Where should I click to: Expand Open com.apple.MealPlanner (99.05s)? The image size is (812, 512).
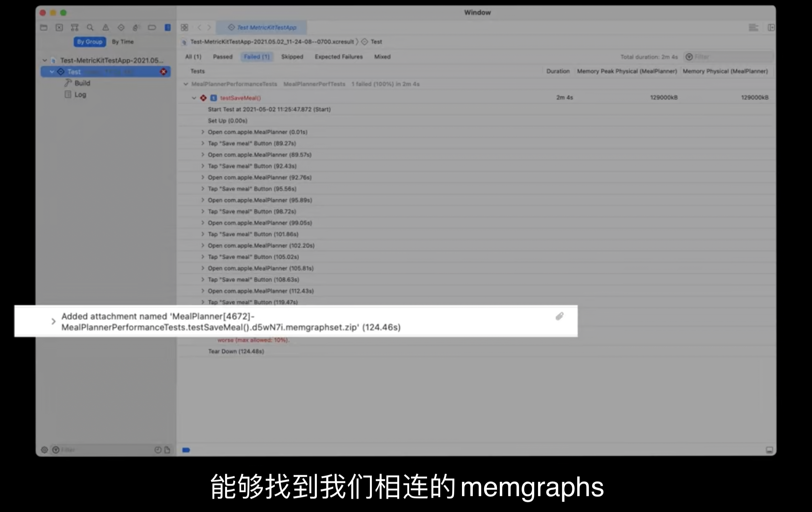coord(203,223)
